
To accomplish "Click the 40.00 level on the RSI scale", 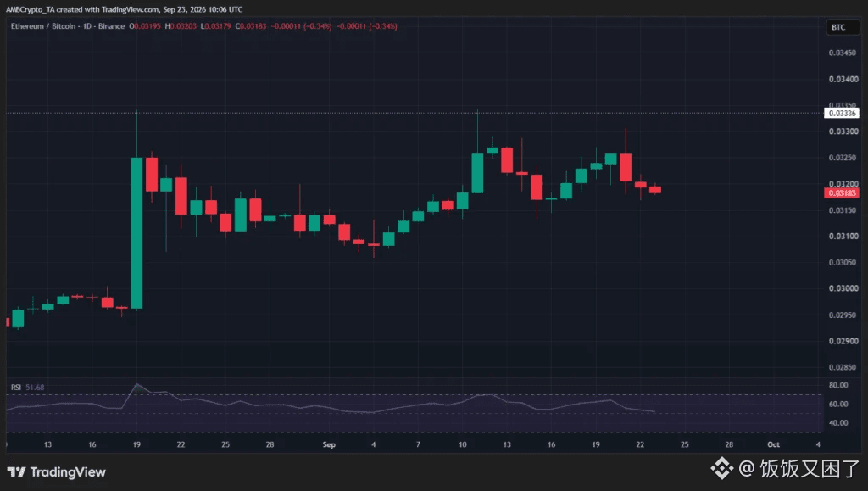I will (838, 422).
